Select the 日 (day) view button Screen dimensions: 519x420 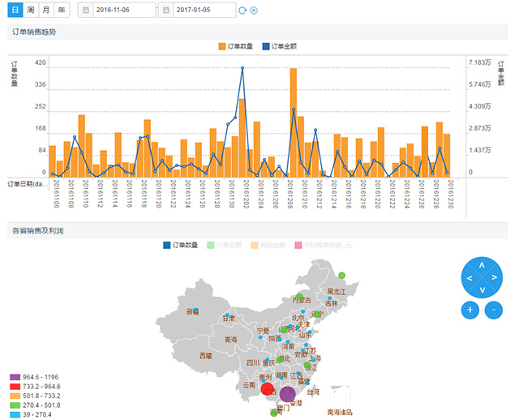14,10
